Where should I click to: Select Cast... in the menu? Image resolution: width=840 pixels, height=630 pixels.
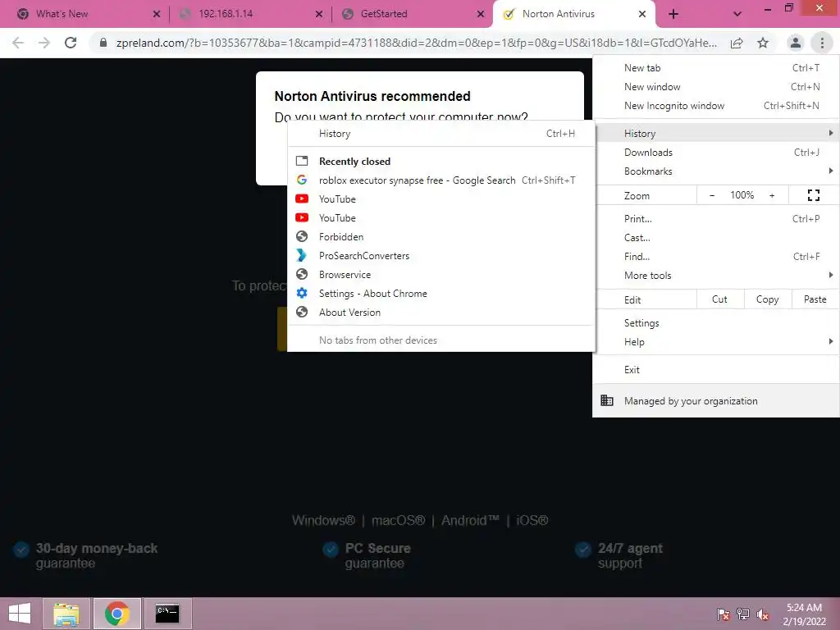coord(715,238)
